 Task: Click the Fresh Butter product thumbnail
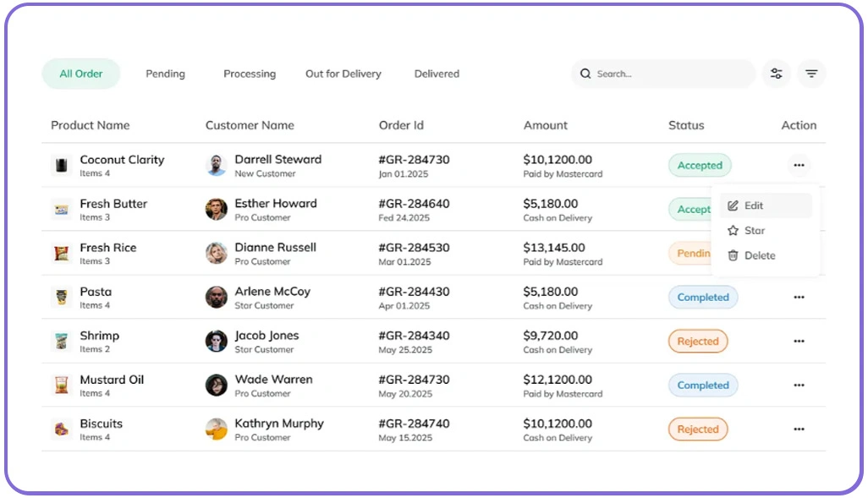(x=62, y=209)
